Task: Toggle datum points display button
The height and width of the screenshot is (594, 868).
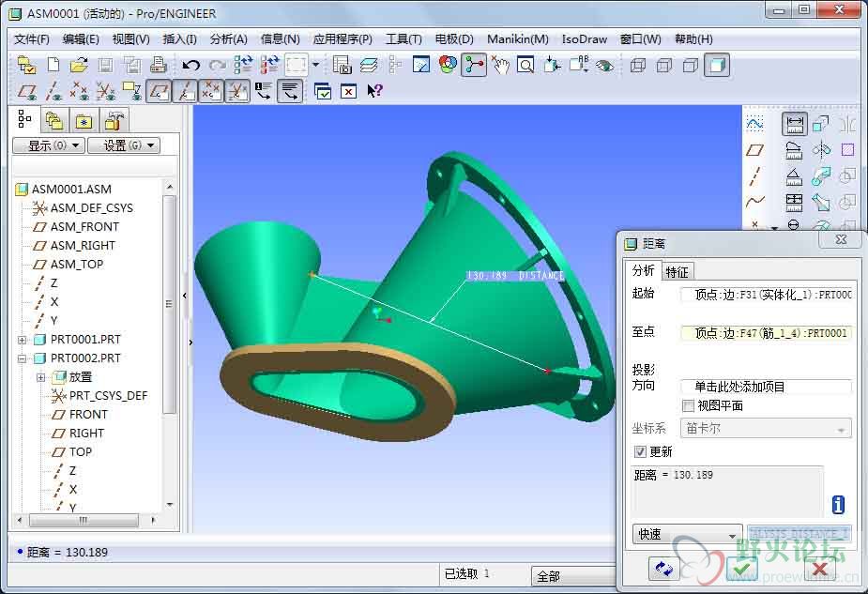Action: pos(211,91)
